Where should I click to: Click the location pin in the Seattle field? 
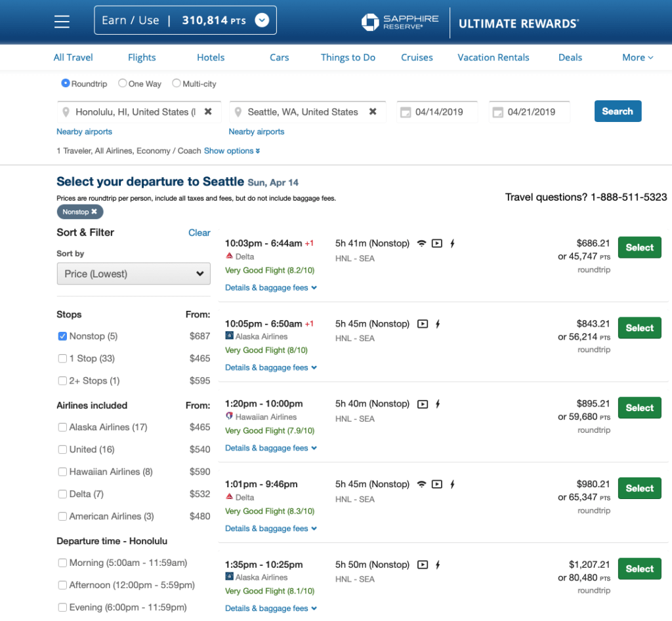pos(238,112)
